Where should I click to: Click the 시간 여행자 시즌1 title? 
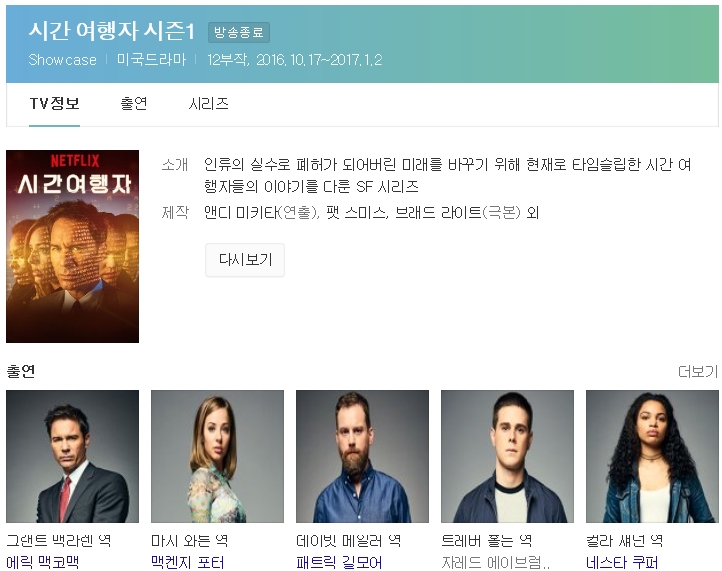[x=112, y=31]
